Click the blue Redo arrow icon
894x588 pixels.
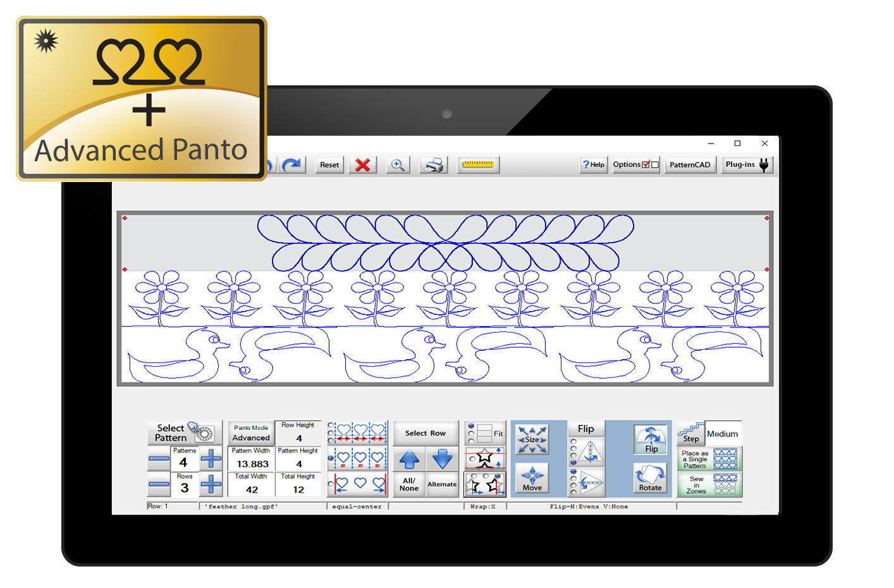tap(291, 165)
